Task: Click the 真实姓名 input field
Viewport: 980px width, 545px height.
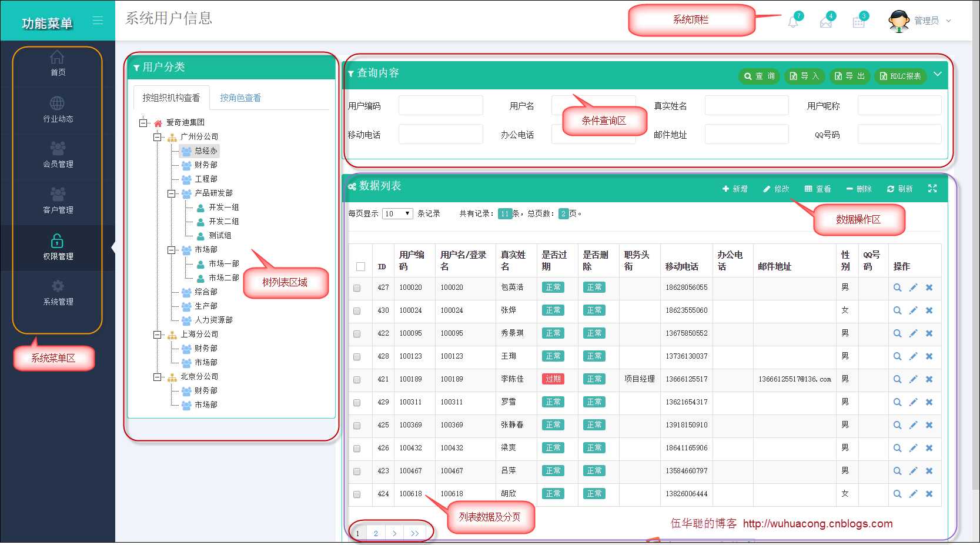Action: (x=747, y=105)
